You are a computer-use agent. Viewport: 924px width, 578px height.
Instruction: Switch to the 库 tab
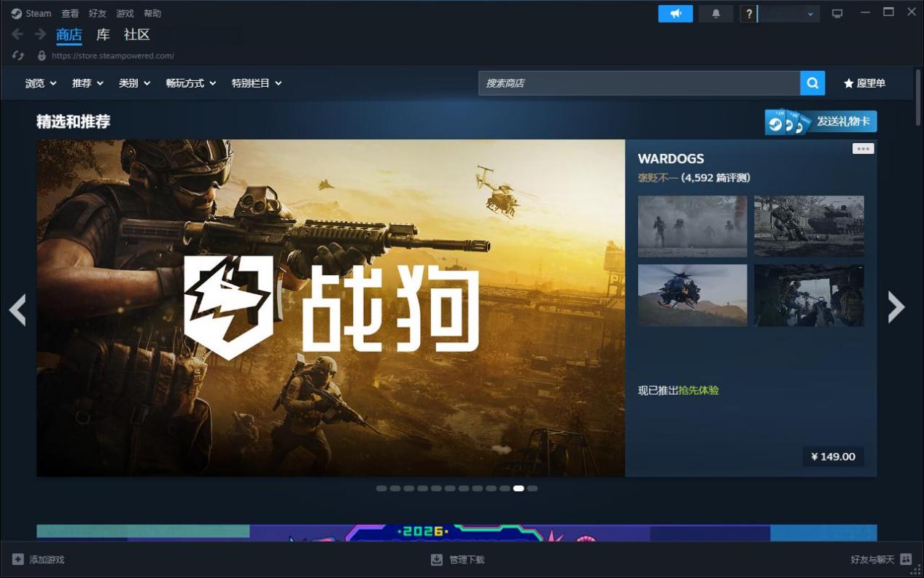coord(104,34)
